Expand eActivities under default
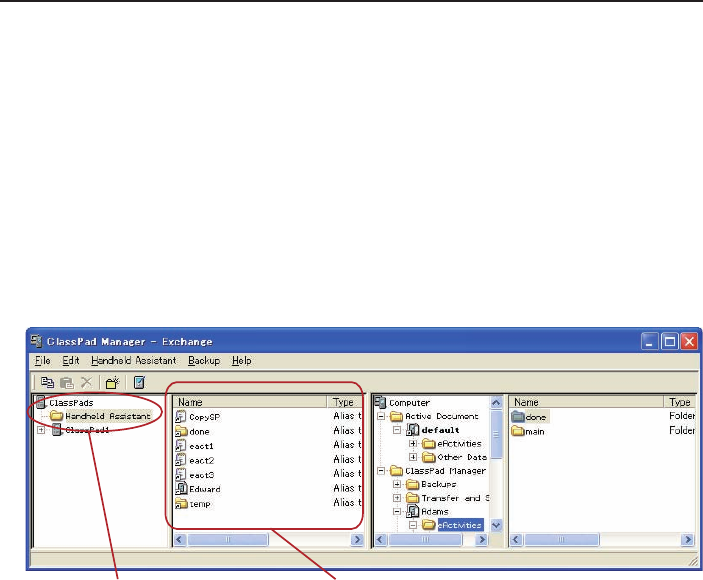 413,444
